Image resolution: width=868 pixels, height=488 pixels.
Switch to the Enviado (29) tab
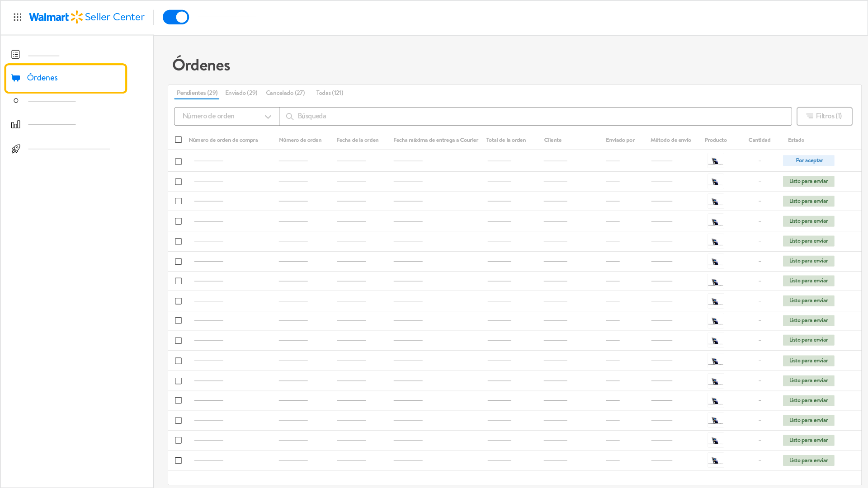pos(241,93)
